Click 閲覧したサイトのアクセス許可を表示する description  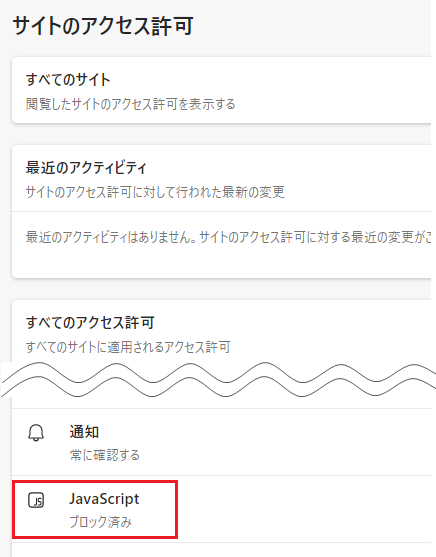(x=130, y=104)
